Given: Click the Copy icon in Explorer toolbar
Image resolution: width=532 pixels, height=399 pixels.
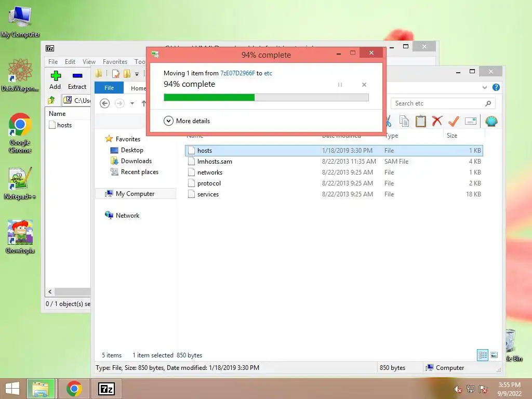Looking at the screenshot, I should pyautogui.click(x=404, y=121).
